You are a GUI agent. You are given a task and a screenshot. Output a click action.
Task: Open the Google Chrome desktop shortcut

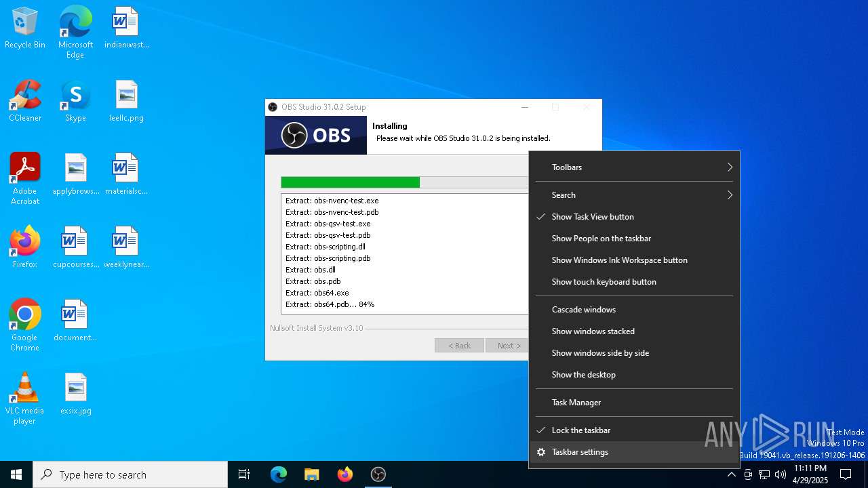pyautogui.click(x=25, y=325)
